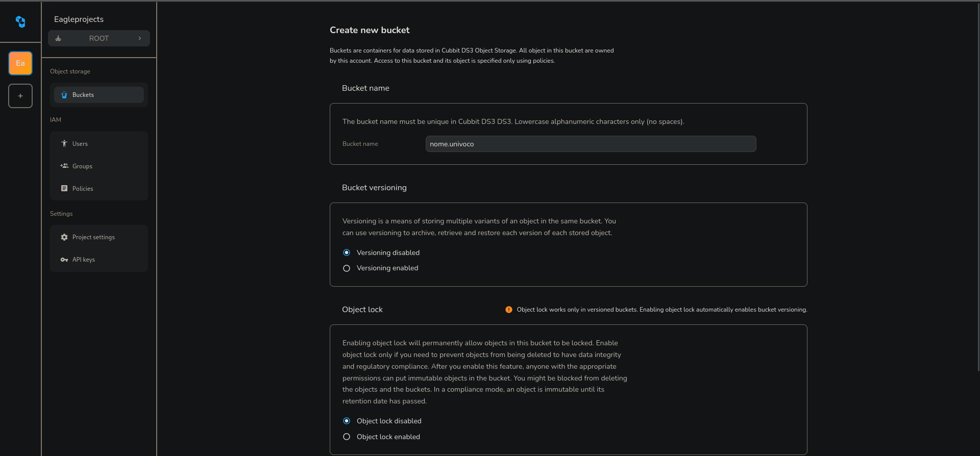Select Versioning disabled radio button
Viewport: 980px width, 456px height.
[347, 252]
